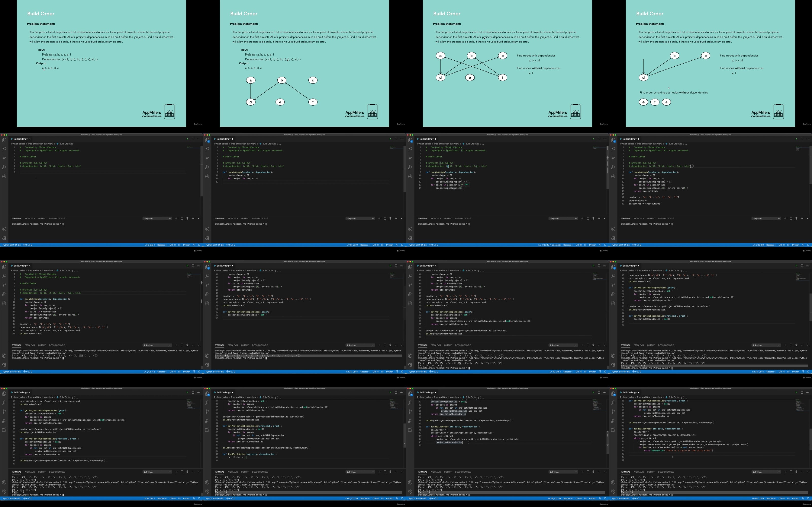Run Python file in window showing Ln 9, Col 1

(187, 139)
